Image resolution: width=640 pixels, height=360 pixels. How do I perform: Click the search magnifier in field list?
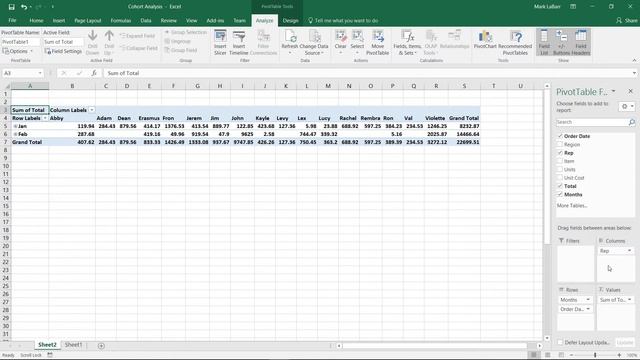click(631, 122)
